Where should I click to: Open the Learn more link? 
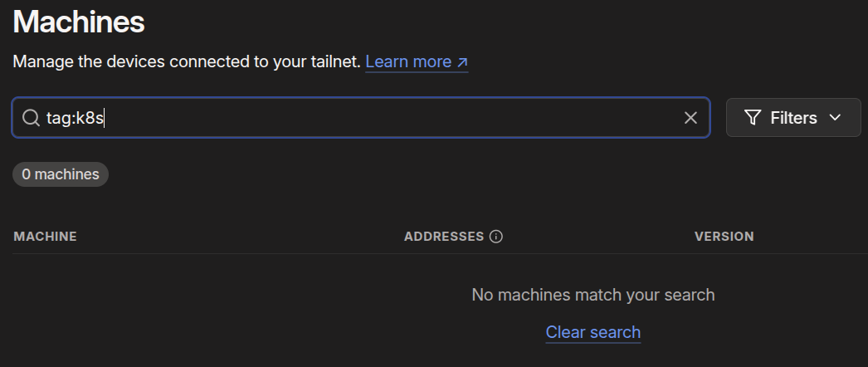tap(408, 62)
